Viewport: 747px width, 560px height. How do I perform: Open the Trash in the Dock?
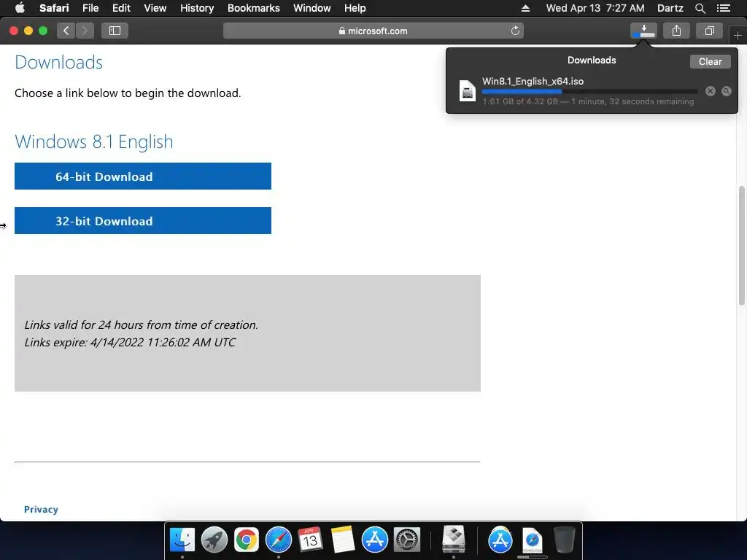(x=565, y=540)
